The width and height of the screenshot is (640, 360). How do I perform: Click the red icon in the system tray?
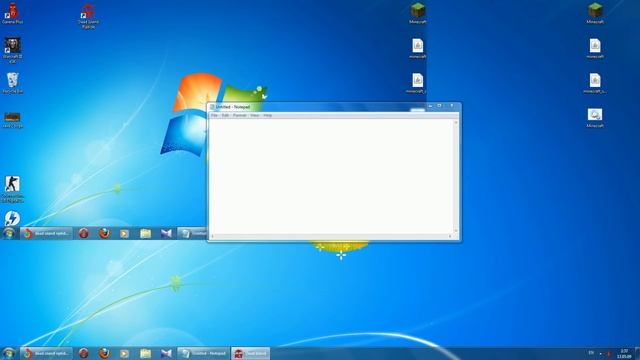[608, 354]
